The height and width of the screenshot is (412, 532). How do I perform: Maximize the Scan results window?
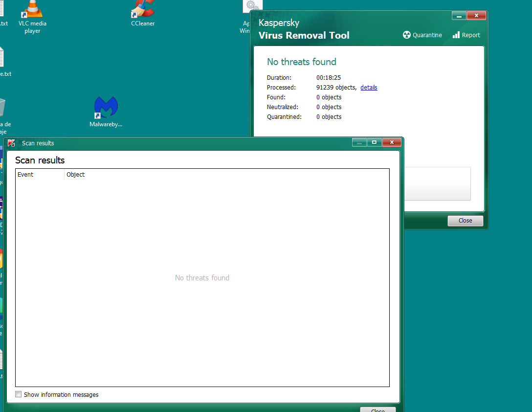(x=374, y=143)
